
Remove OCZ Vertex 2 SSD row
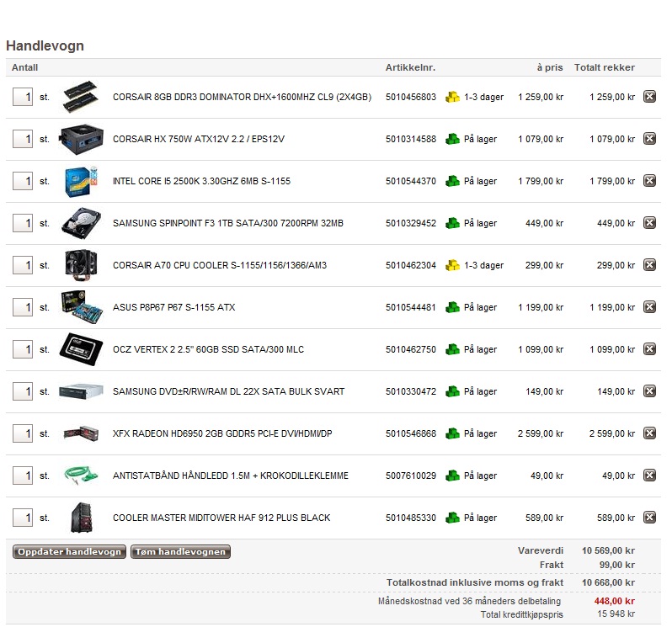650,348
